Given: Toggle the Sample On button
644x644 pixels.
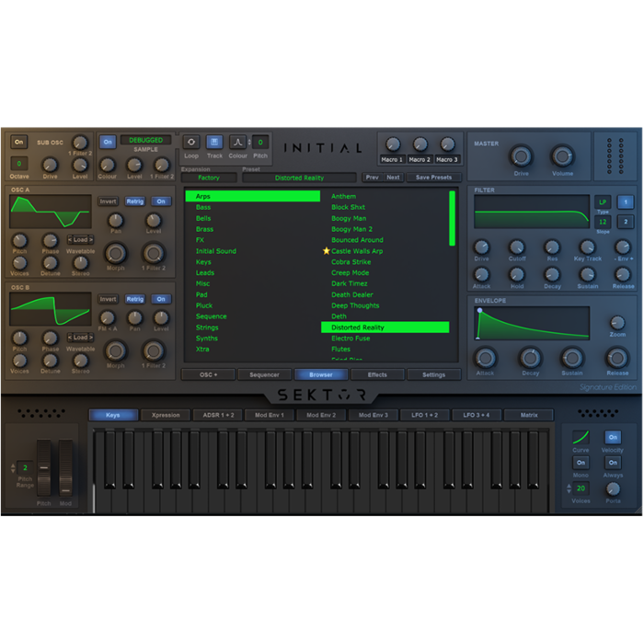Looking at the screenshot, I should pos(108,142).
